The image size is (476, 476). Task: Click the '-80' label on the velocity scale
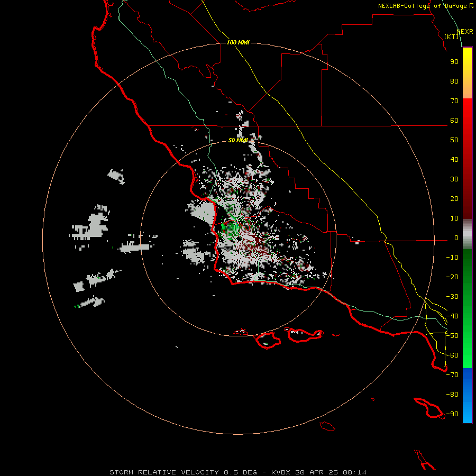452,395
